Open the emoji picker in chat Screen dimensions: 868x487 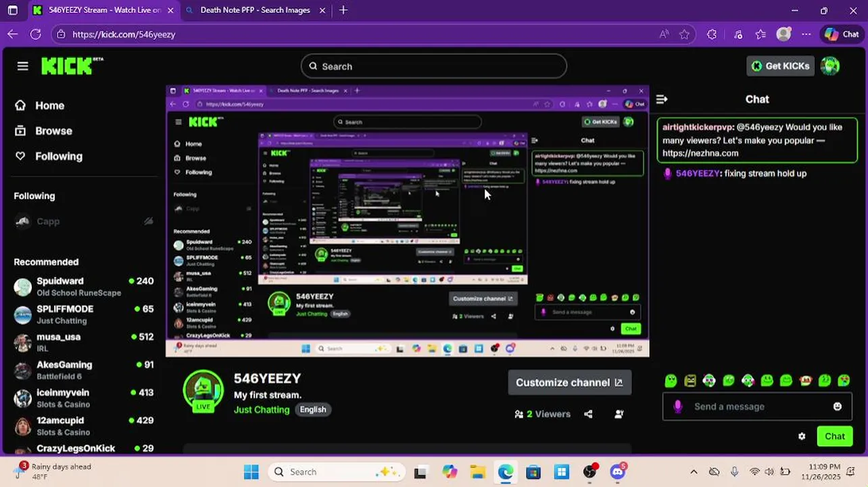click(x=838, y=407)
